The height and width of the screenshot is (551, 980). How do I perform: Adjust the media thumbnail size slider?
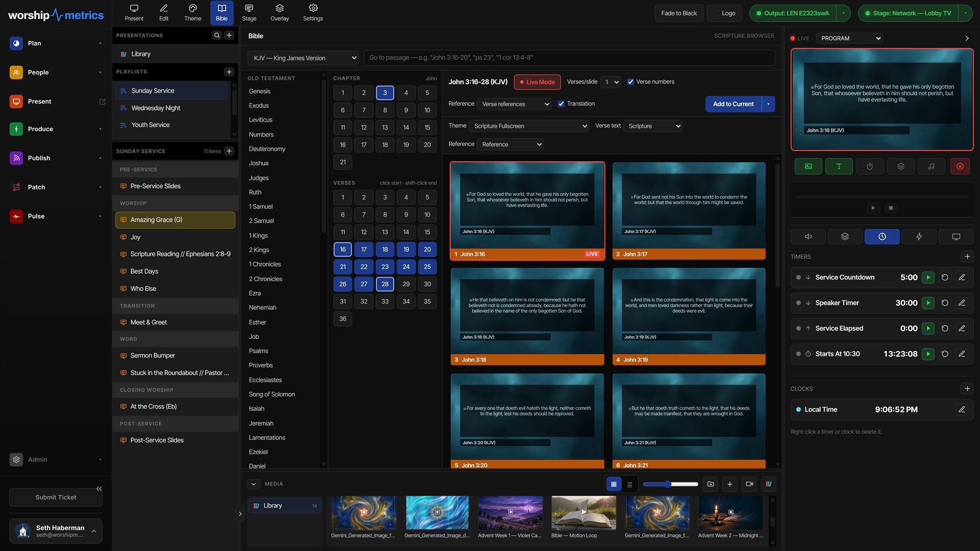tap(670, 484)
